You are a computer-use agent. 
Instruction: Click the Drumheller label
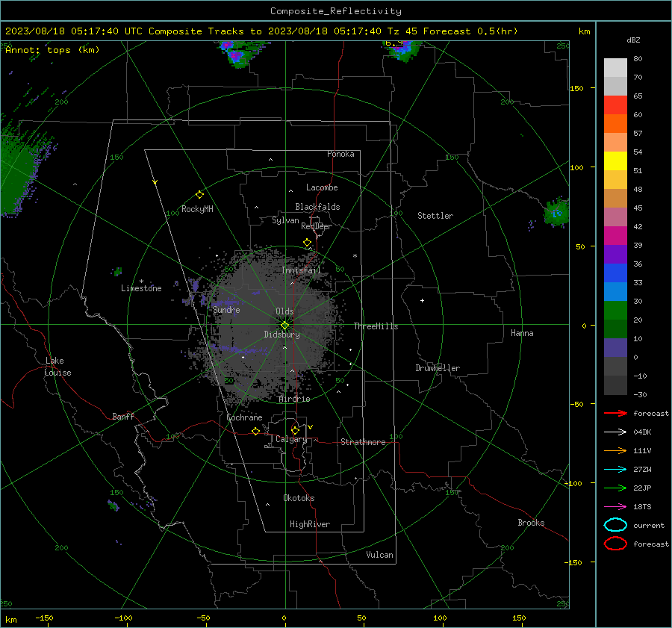[x=438, y=368]
